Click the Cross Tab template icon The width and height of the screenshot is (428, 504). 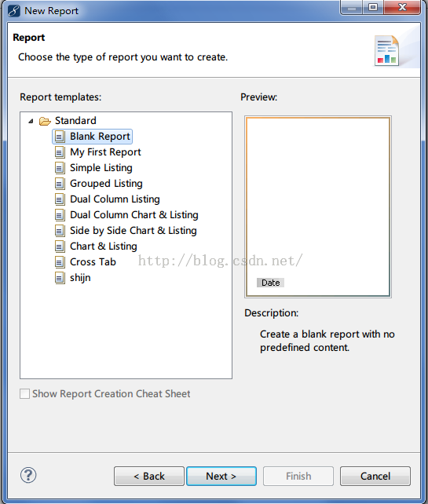tap(60, 262)
